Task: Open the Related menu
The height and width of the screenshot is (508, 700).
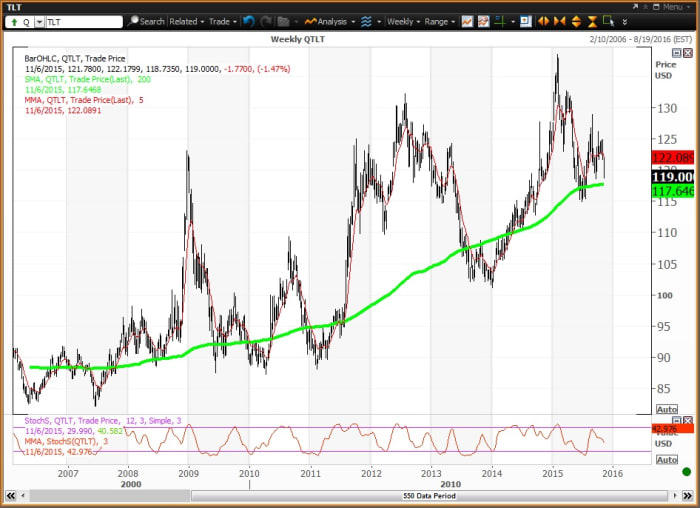Action: (186, 20)
